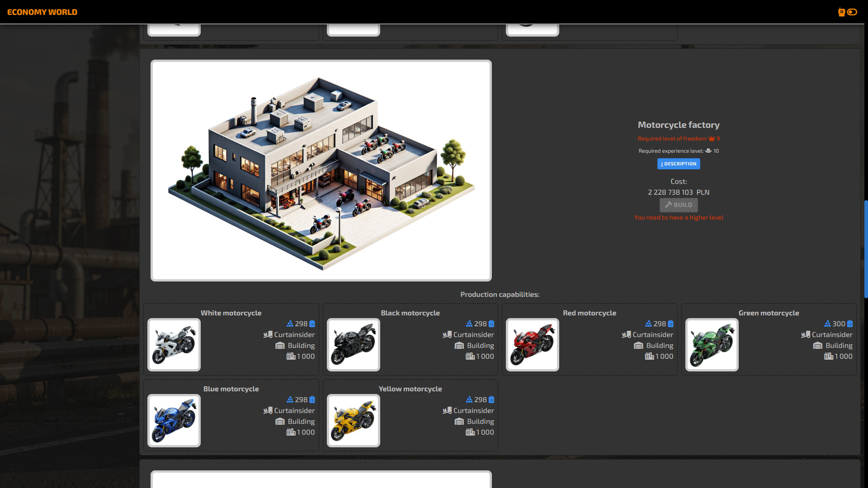Viewport: 868px width, 488px height.
Task: Select the Black motorcycle thumbnail
Action: 353,345
